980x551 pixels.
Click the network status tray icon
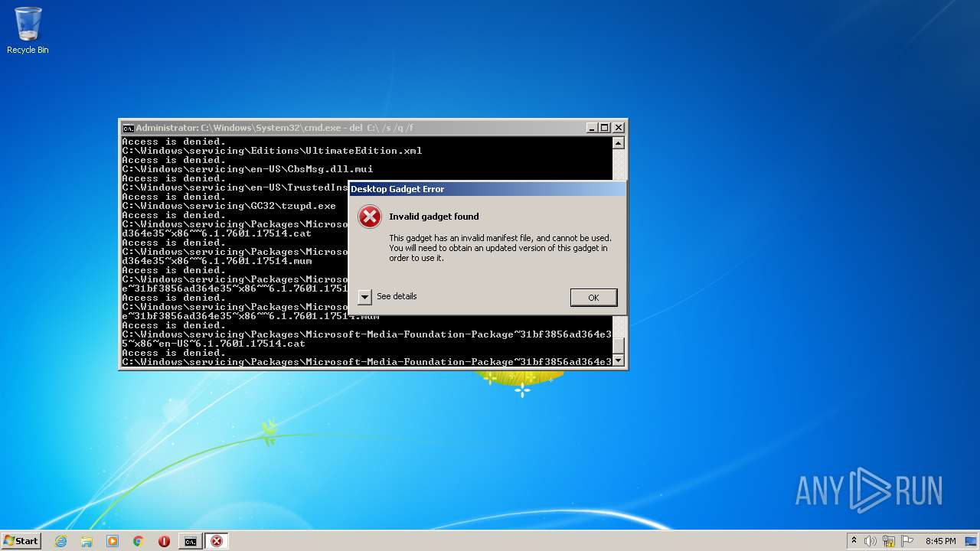tap(889, 541)
